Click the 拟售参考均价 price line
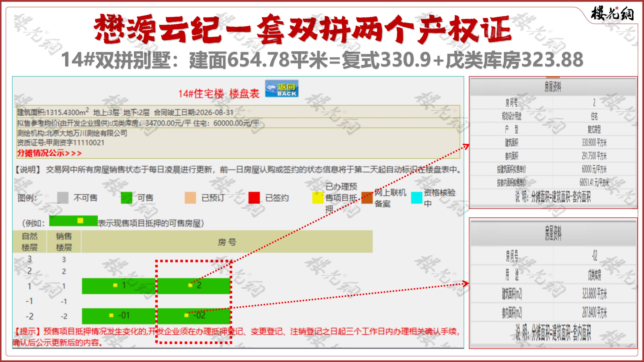Screen dimensions: 644x362 138,123
